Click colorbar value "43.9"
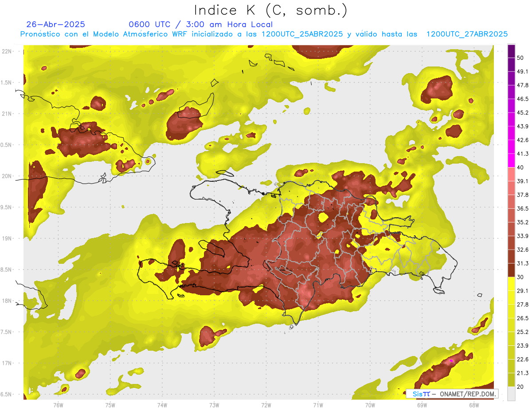 [x=523, y=126]
